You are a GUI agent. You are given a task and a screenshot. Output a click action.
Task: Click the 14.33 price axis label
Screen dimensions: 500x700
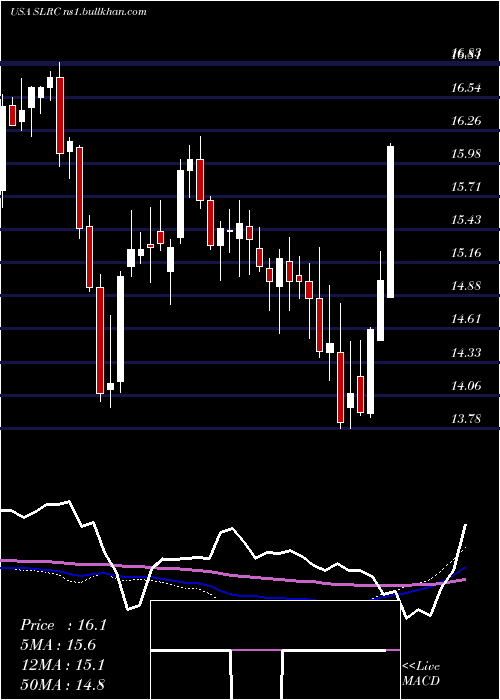(x=466, y=353)
